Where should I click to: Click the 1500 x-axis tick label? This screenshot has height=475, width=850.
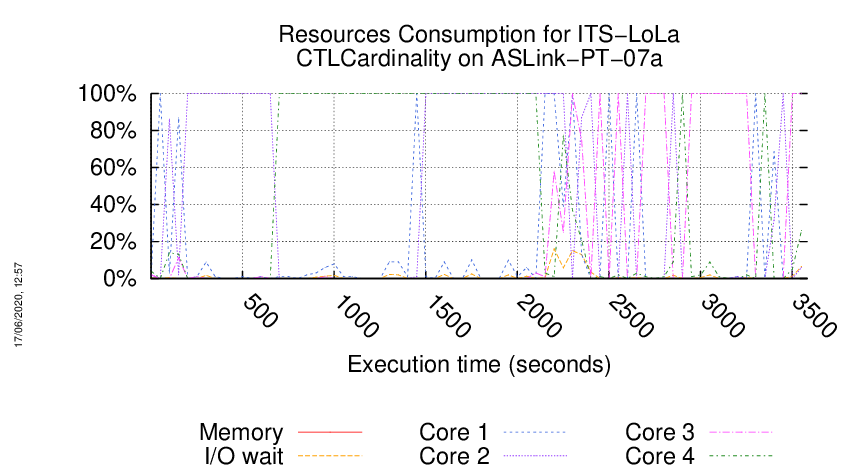[448, 316]
